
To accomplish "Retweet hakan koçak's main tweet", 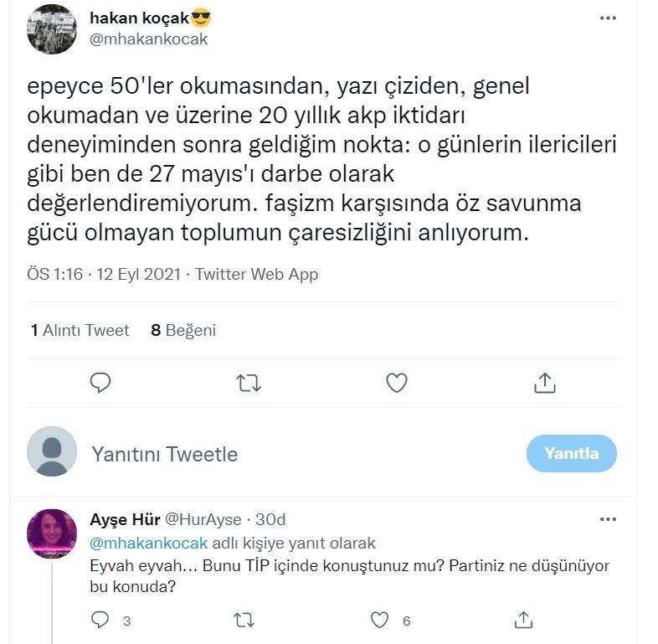I will (x=249, y=383).
